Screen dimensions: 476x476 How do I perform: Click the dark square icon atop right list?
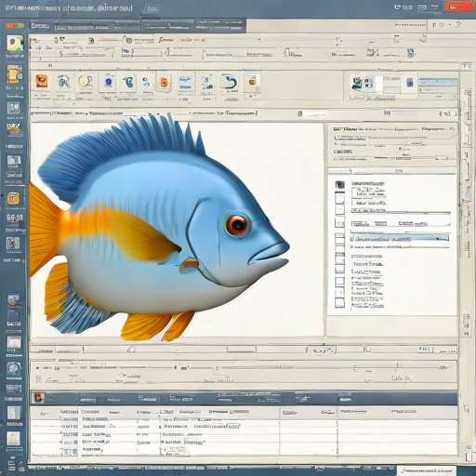pos(340,185)
